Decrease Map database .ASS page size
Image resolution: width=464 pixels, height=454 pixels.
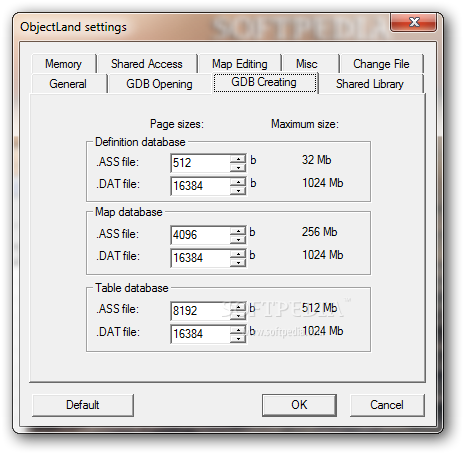[238, 239]
